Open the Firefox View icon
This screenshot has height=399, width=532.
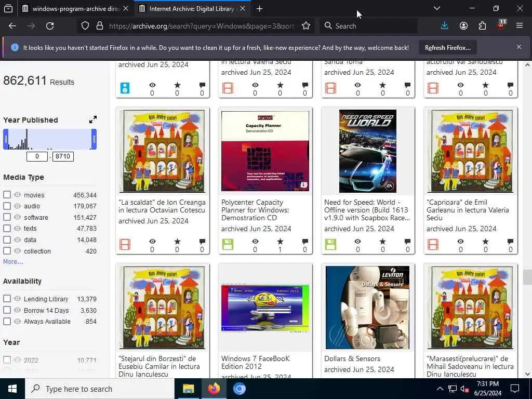click(8, 8)
